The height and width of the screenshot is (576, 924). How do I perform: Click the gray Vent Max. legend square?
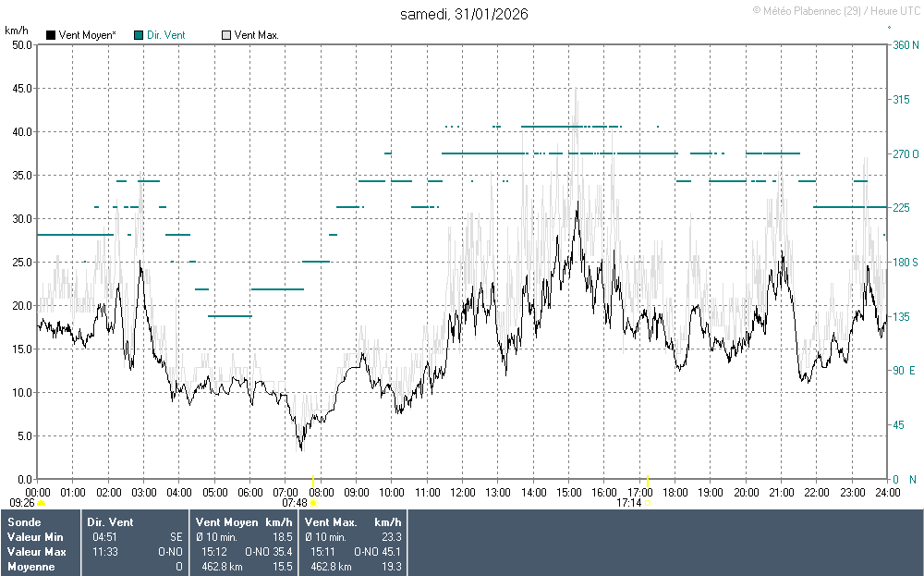(226, 35)
